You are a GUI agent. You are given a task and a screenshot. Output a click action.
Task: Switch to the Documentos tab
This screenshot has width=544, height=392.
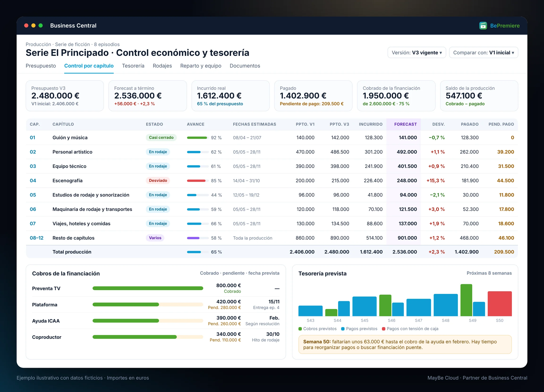point(245,66)
